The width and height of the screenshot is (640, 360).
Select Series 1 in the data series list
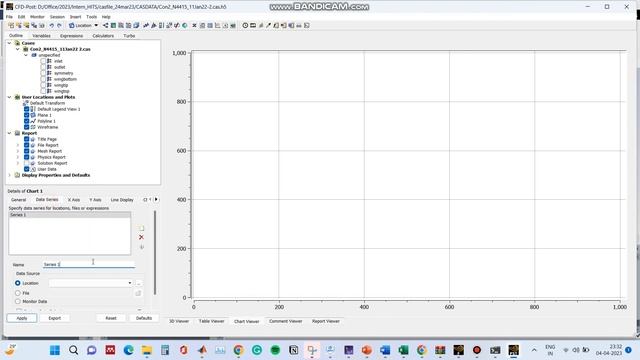click(x=70, y=215)
